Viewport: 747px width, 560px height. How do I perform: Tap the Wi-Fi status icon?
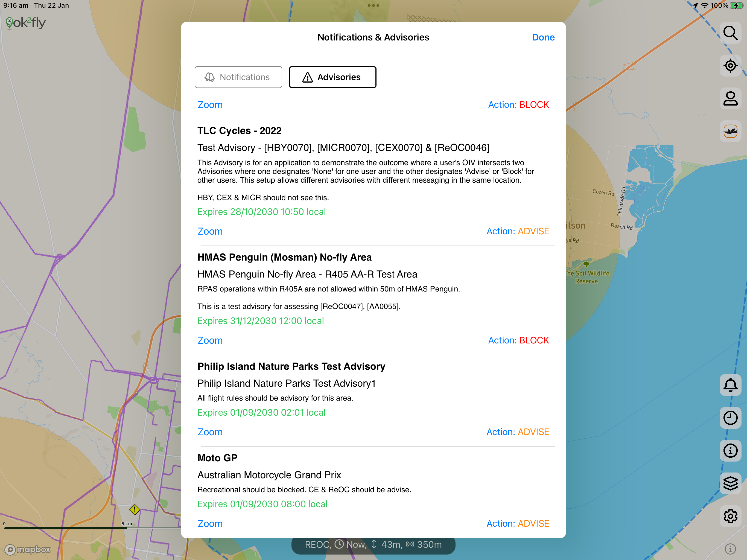click(x=704, y=5)
